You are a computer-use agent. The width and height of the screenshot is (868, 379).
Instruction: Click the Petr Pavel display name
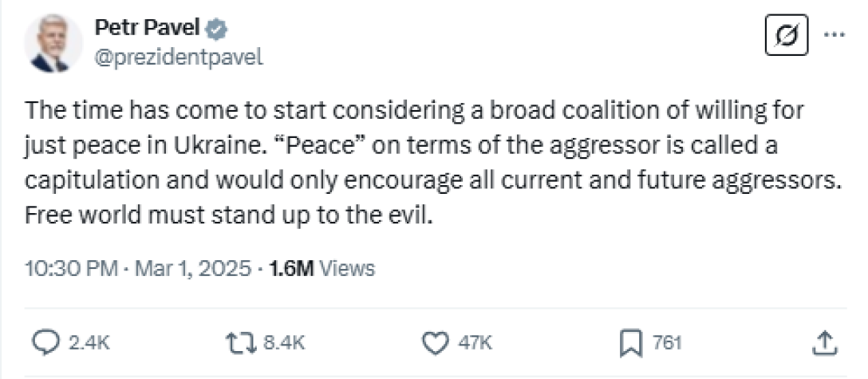[x=146, y=30]
